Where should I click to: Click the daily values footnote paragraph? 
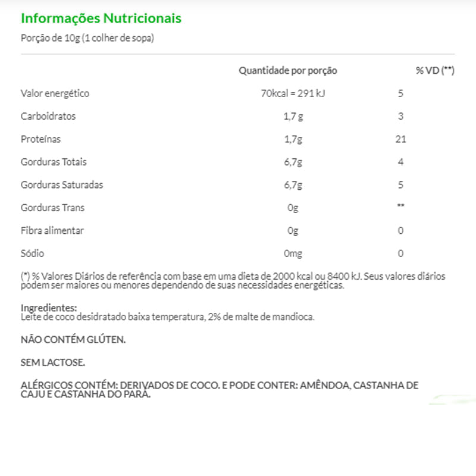232,281
